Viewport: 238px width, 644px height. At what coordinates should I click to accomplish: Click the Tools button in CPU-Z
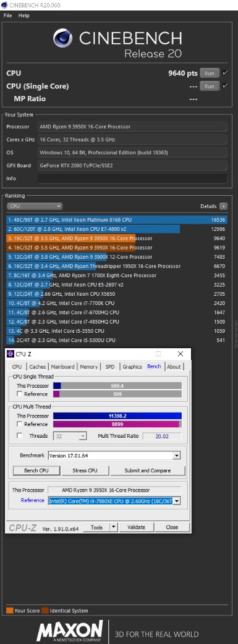pyautogui.click(x=96, y=527)
